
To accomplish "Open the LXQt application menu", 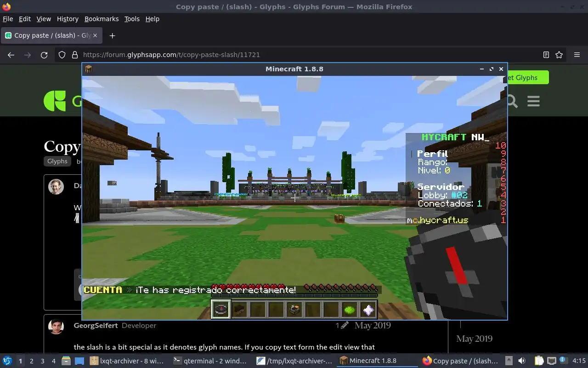I will coord(7,361).
